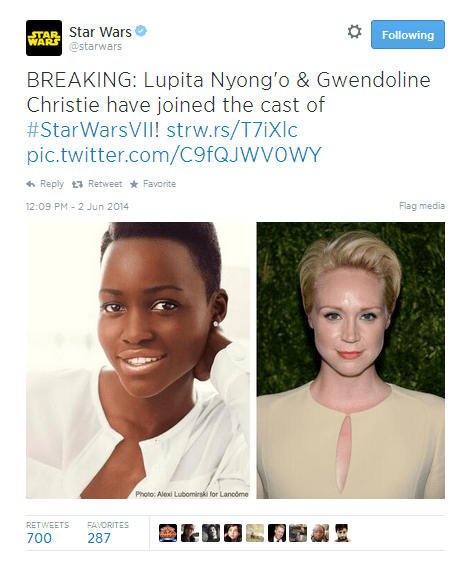The image size is (471, 571).
Task: Open the gear settings menu
Action: tap(354, 32)
